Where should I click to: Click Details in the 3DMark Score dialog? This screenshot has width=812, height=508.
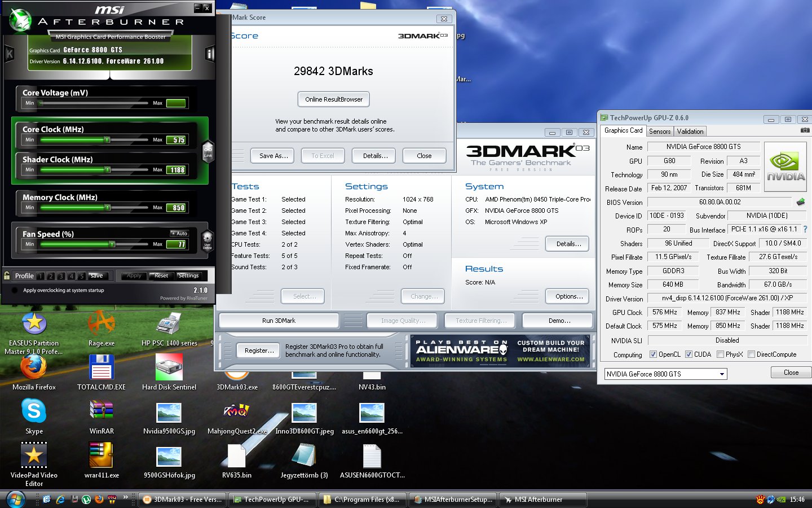(375, 156)
